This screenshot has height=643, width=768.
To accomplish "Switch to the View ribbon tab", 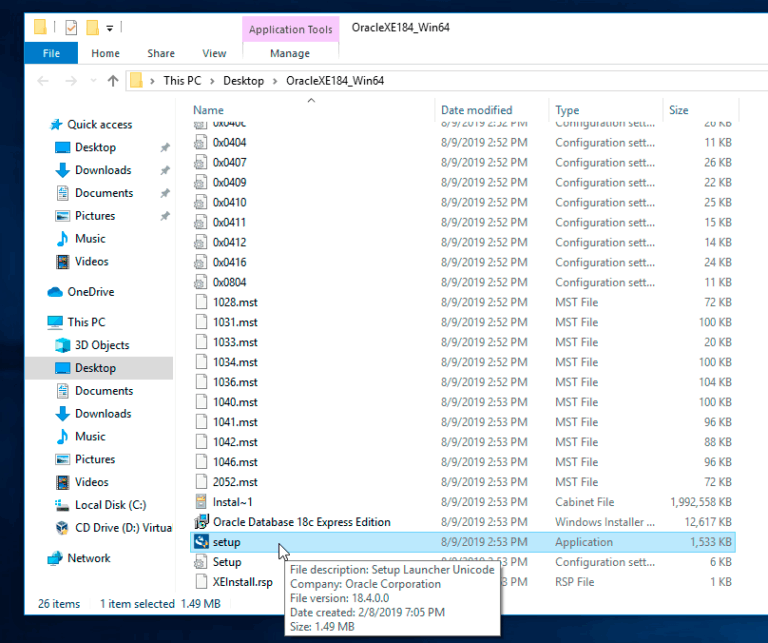I will pyautogui.click(x=214, y=54).
